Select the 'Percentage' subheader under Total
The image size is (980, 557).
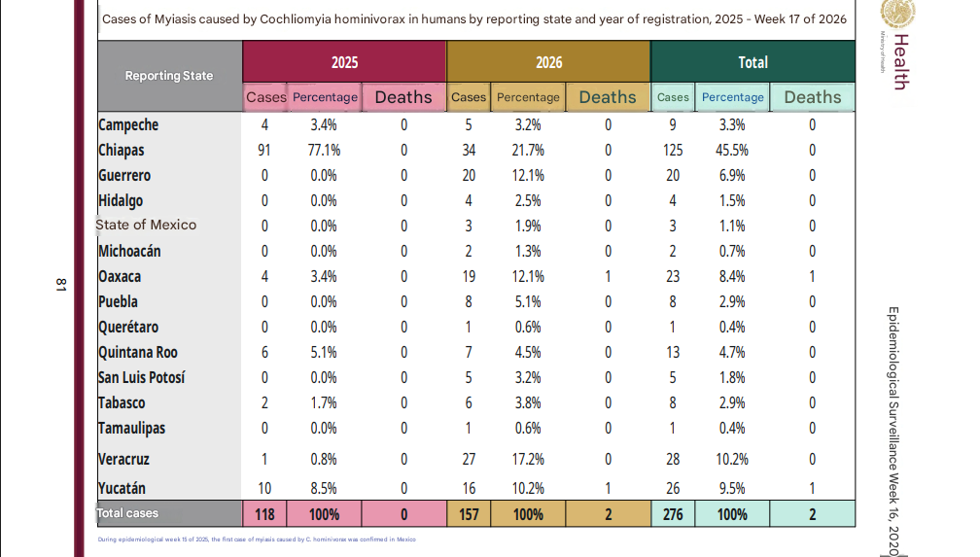(732, 97)
